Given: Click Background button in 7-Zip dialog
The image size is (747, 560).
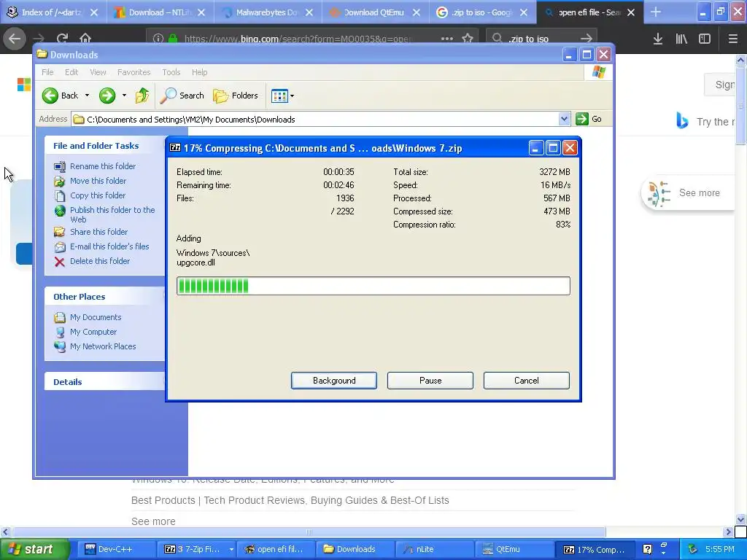Looking at the screenshot, I should coord(334,381).
